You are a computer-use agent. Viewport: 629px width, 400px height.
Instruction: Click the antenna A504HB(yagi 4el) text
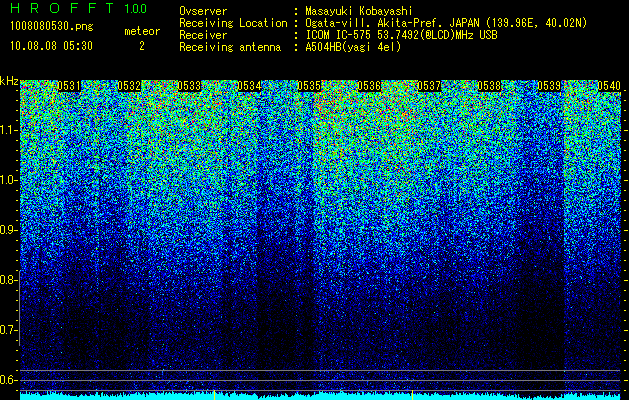pyautogui.click(x=353, y=47)
